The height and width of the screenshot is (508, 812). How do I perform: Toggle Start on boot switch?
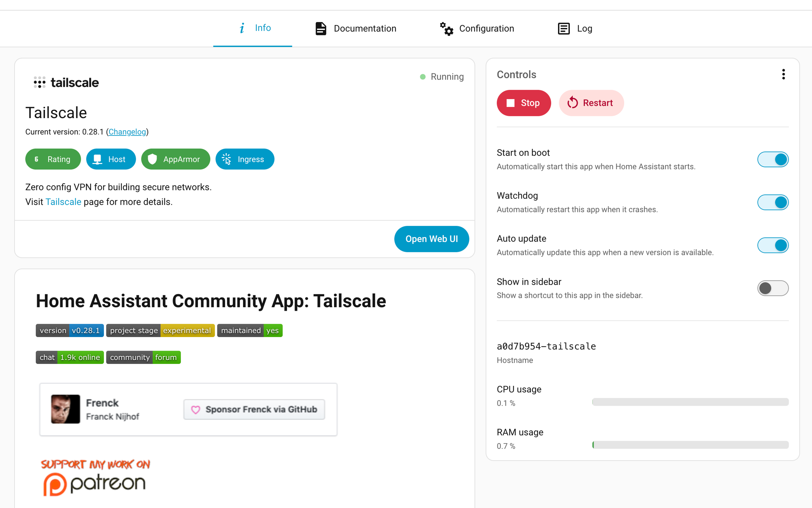pos(773,159)
